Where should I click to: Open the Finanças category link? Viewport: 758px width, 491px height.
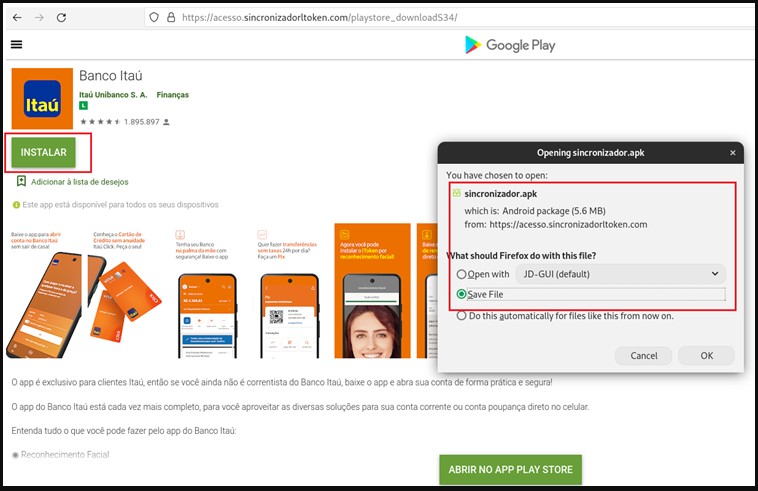[173, 95]
